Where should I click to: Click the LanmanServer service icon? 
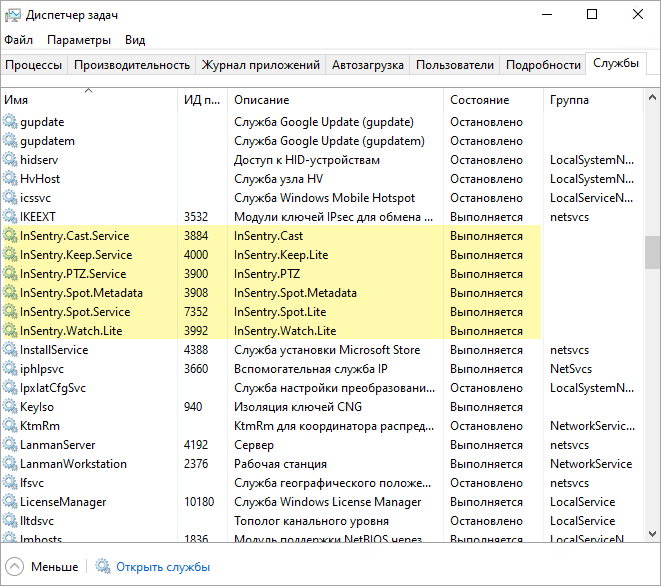(10, 444)
